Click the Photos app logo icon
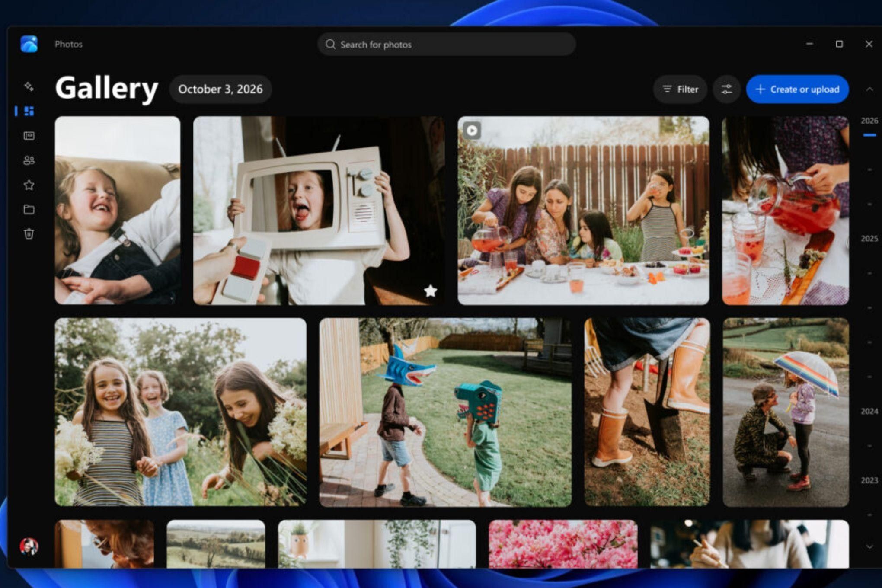 point(29,44)
